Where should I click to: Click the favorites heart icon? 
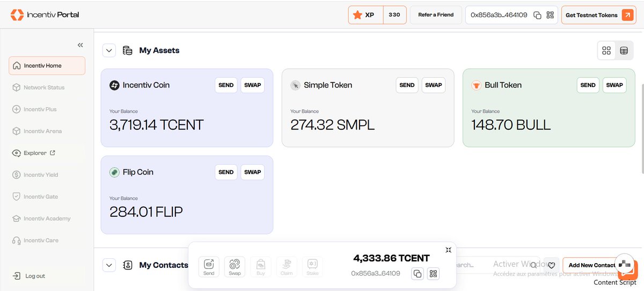551,265
